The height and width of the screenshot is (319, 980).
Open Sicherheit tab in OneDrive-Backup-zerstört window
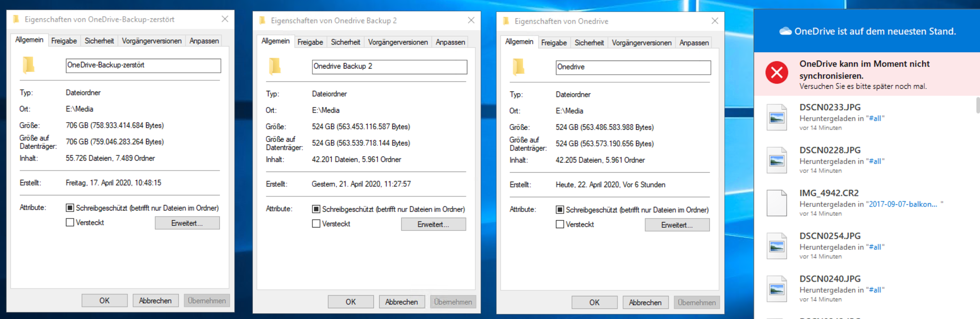[99, 41]
